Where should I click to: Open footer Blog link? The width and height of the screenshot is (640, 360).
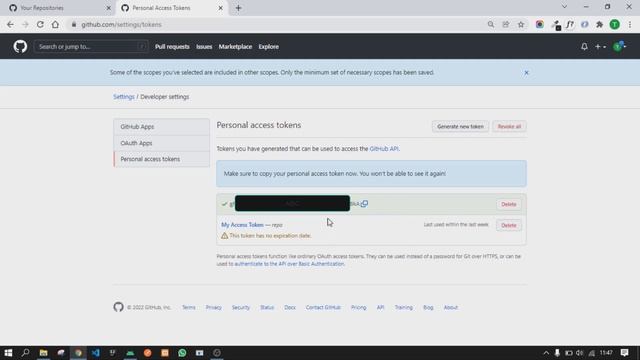[428, 307]
